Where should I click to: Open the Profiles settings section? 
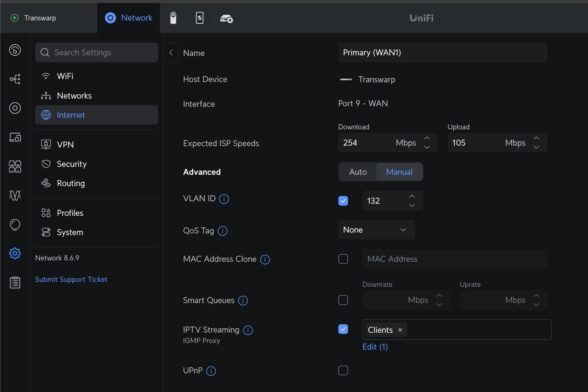96,213
